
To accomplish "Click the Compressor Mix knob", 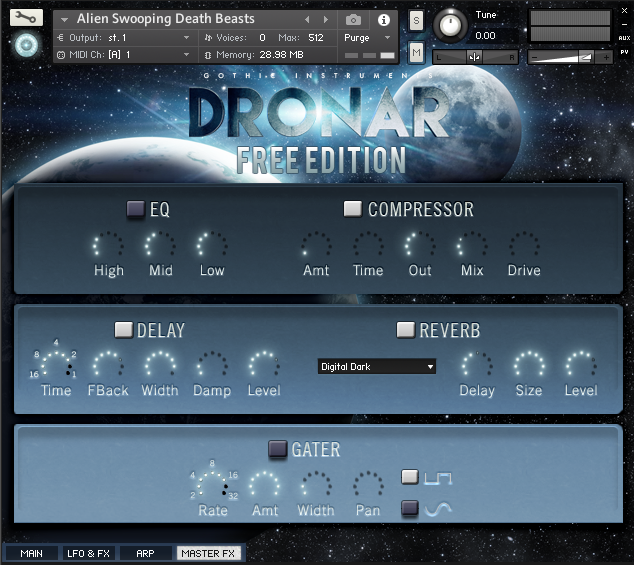I will [x=472, y=245].
